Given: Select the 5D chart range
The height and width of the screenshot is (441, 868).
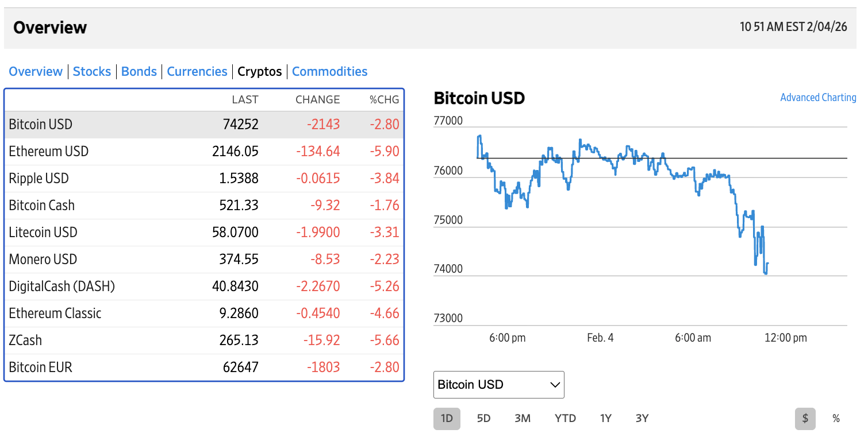Looking at the screenshot, I should tap(483, 419).
